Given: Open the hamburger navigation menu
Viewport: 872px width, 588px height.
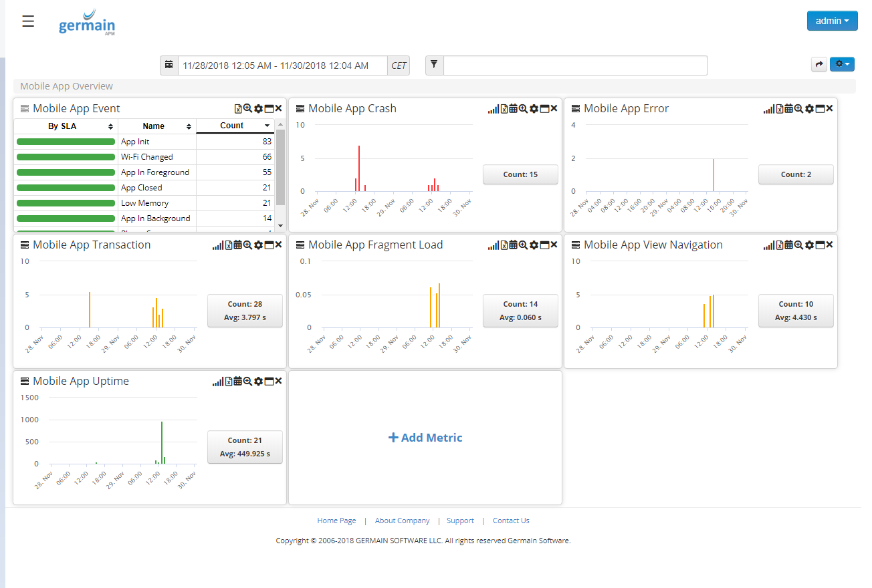Looking at the screenshot, I should pyautogui.click(x=28, y=21).
